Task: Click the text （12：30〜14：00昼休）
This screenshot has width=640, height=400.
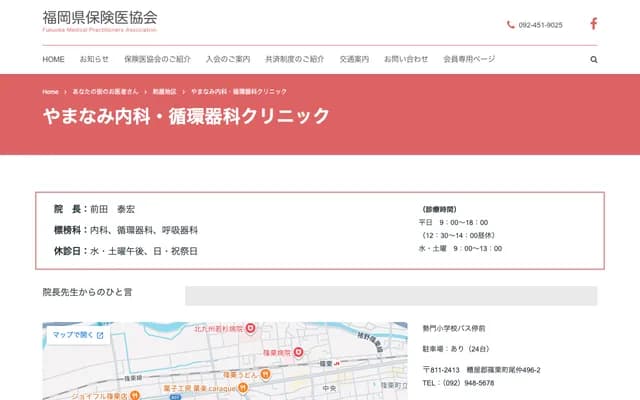Action: tap(458, 236)
